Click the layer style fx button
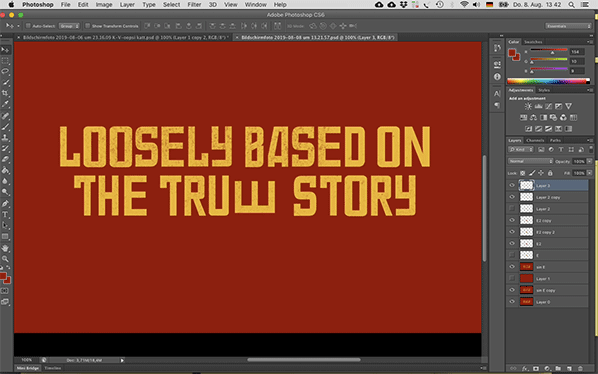598x374 pixels. [x=525, y=369]
